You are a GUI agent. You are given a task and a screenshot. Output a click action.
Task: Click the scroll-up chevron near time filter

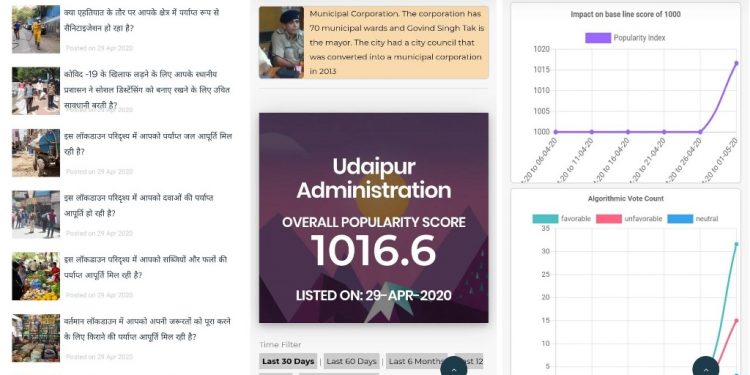click(453, 368)
